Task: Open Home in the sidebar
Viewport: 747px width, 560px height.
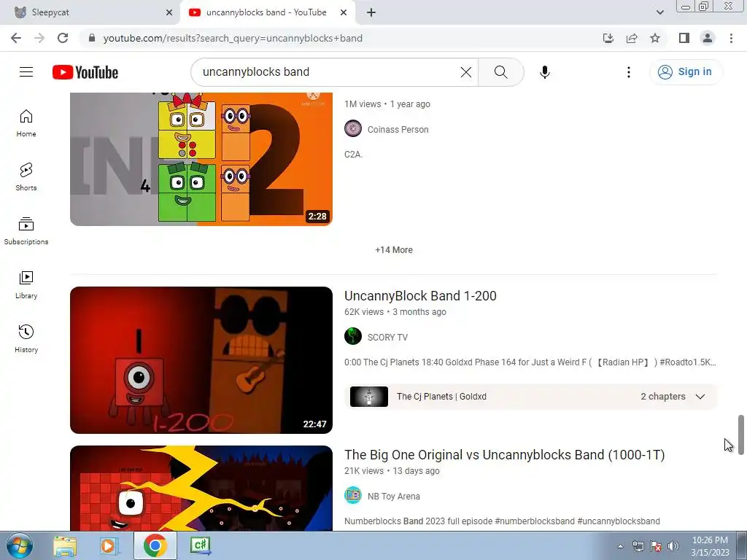Action: (x=26, y=123)
